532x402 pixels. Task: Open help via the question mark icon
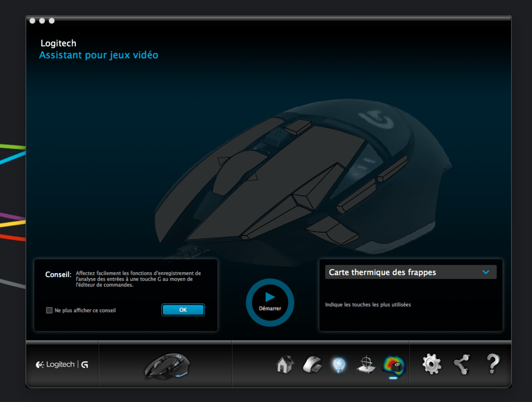493,364
